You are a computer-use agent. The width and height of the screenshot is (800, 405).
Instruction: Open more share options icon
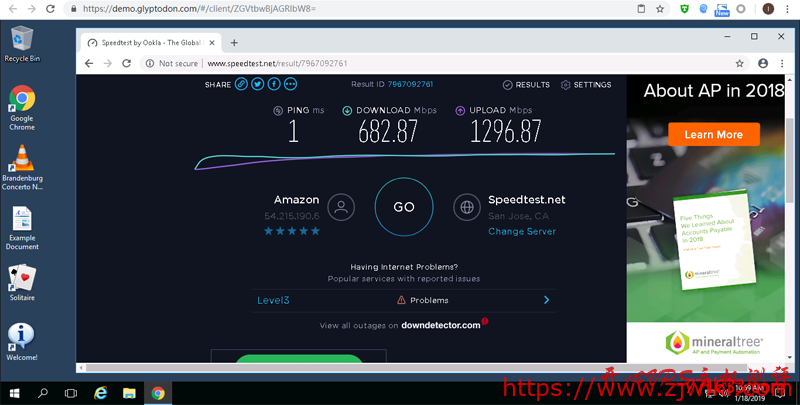coord(290,85)
